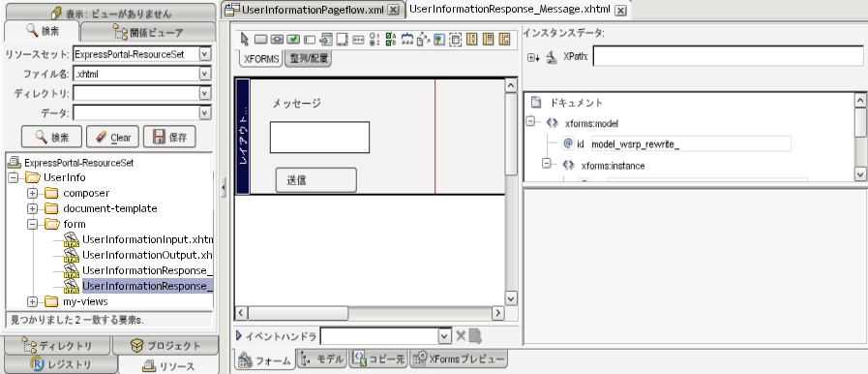Image resolution: width=868 pixels, height=374 pixels.
Task: Pick the dashed-frame group control icon
Action: pos(456,40)
